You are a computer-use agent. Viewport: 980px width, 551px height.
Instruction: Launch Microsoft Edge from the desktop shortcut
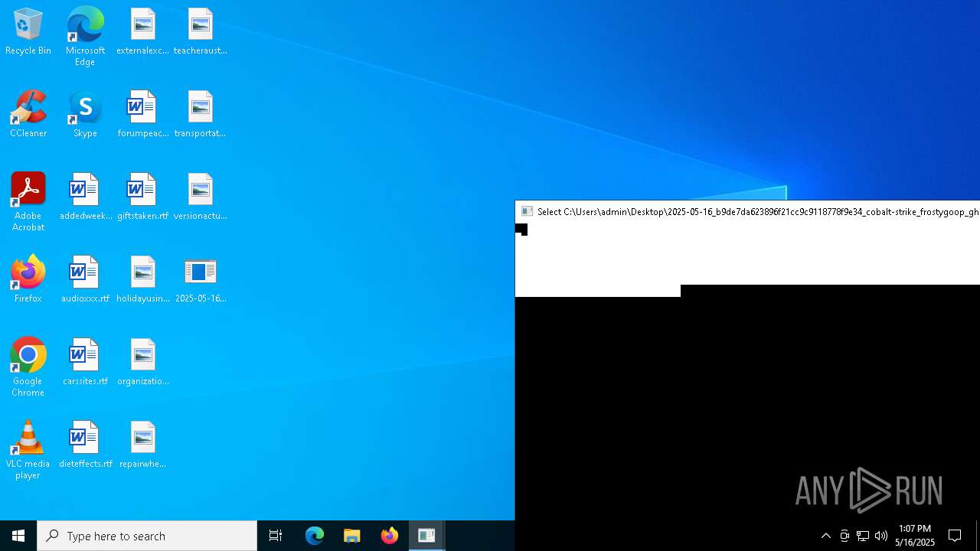(x=85, y=37)
